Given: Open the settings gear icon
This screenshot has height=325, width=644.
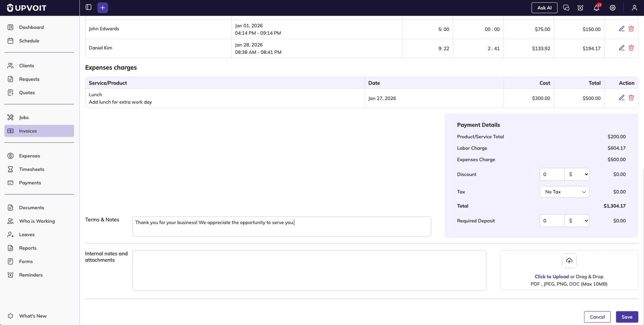Looking at the screenshot, I should (x=613, y=8).
